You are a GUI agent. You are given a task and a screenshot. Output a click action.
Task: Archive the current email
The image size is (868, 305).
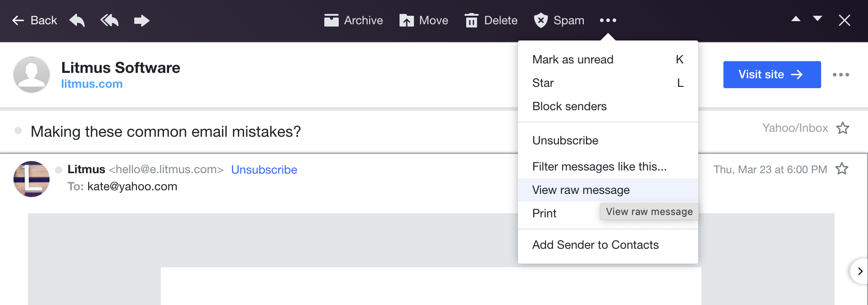tap(354, 20)
